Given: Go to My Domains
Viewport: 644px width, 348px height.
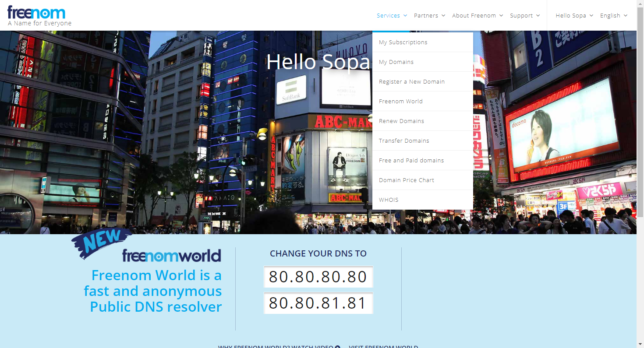Looking at the screenshot, I should (423, 62).
